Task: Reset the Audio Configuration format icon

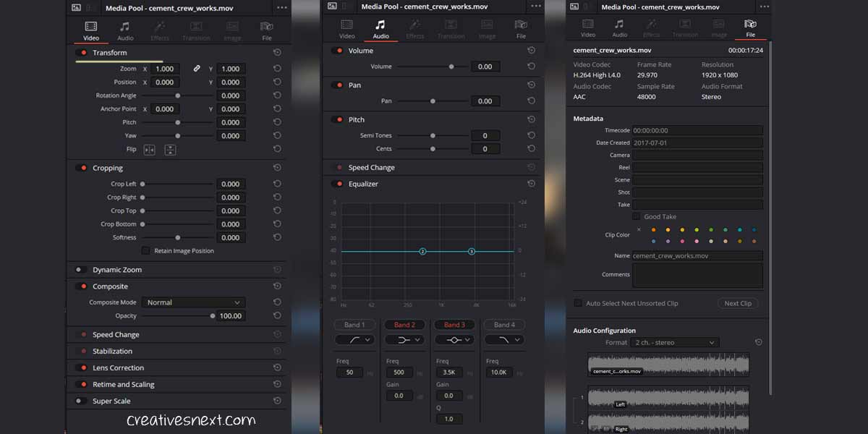Action: [x=758, y=342]
